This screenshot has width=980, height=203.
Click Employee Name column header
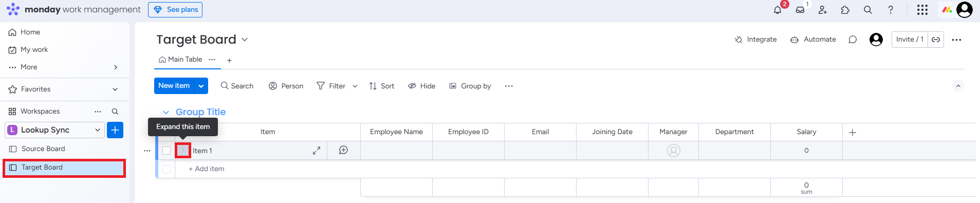coord(396,132)
